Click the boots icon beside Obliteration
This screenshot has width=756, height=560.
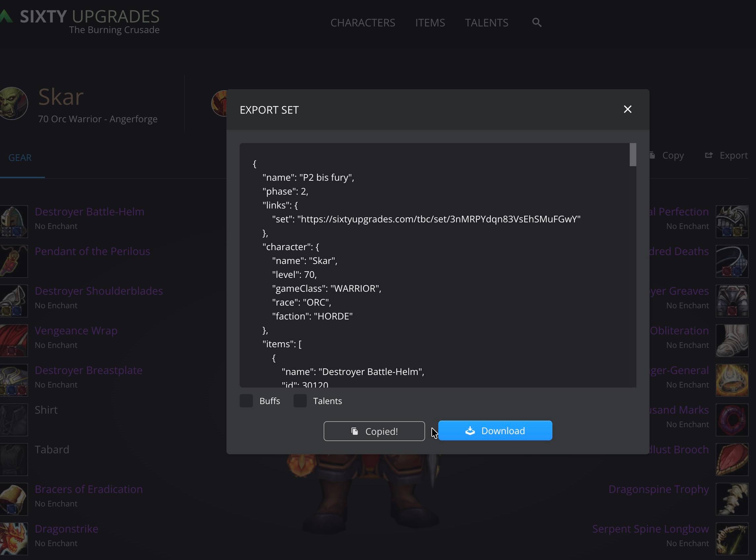tap(732, 340)
